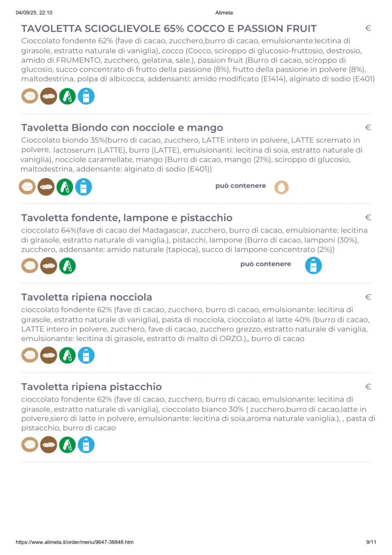Click soy allergen icon under Tavoletta Biondo
The image size is (392, 555).
click(65, 187)
